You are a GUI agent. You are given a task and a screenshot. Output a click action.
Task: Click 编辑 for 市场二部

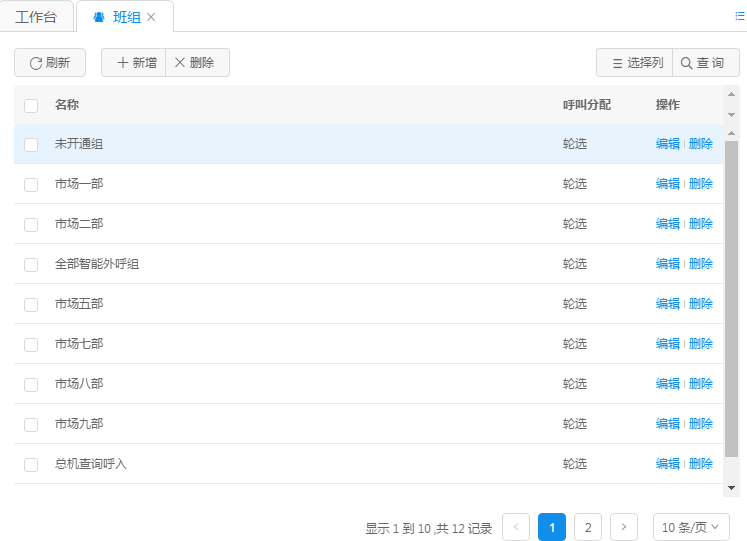tap(667, 224)
